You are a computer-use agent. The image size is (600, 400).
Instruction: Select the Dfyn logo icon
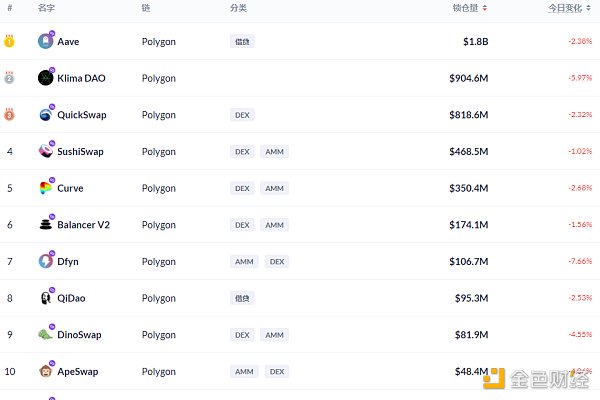click(46, 261)
